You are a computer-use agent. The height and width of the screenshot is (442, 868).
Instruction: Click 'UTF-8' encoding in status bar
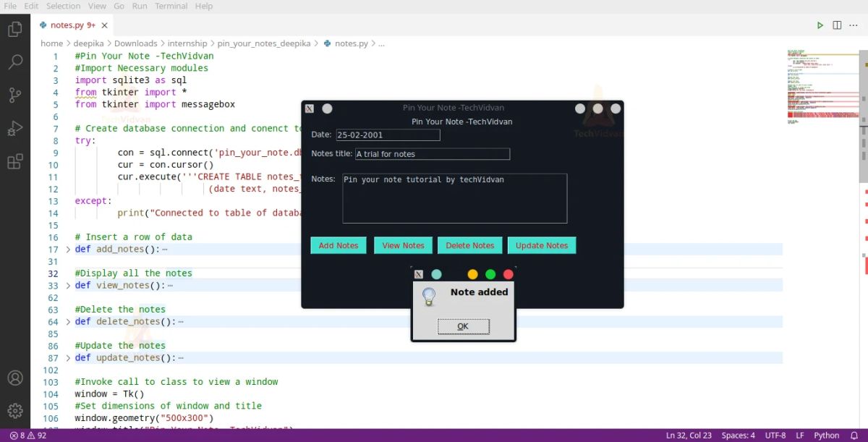(x=775, y=435)
